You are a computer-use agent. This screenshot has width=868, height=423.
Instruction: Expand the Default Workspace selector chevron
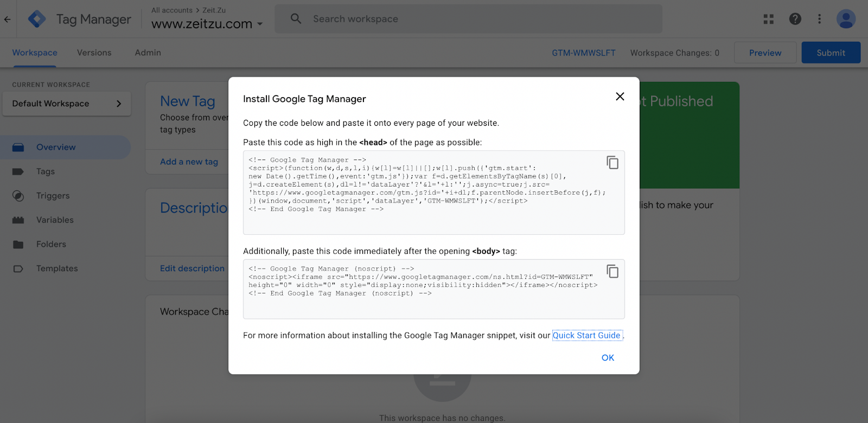point(119,104)
